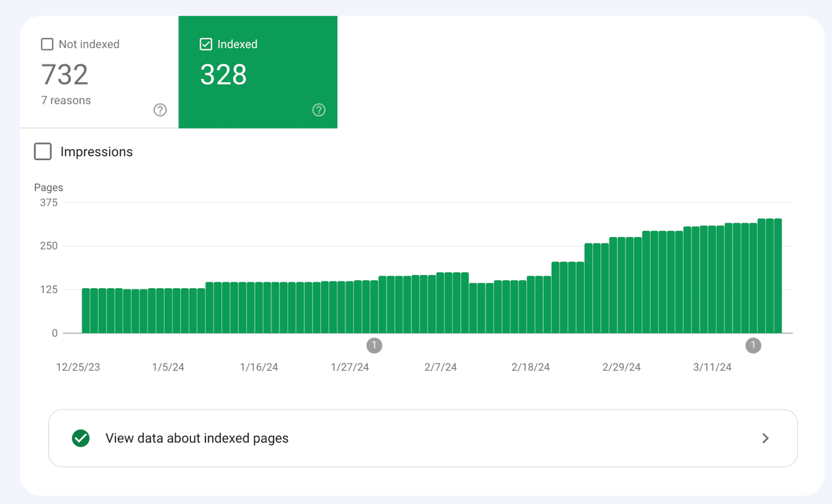Click the Impressions label

(x=96, y=152)
